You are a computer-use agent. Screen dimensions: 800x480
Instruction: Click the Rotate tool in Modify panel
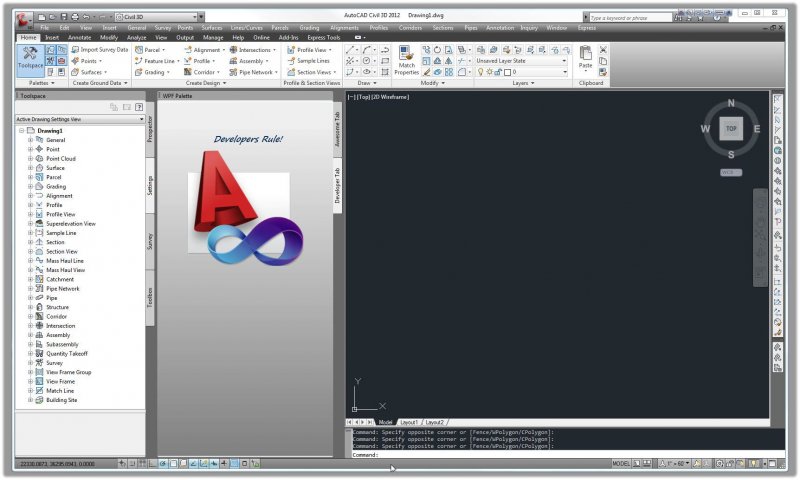[x=437, y=49]
